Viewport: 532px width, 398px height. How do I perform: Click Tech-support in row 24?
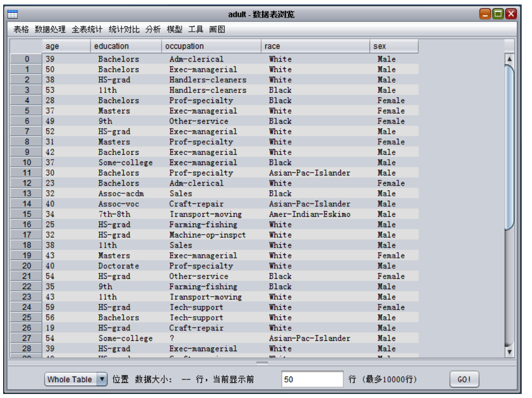(196, 307)
